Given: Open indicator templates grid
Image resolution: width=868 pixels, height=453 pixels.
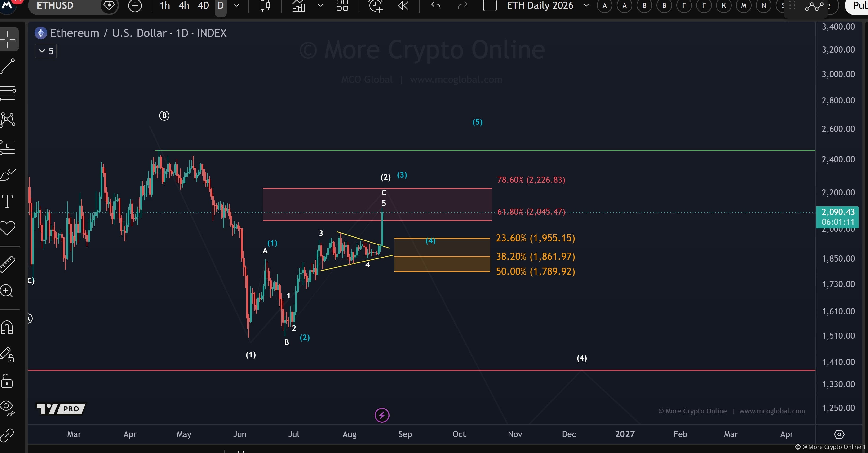Looking at the screenshot, I should (342, 6).
